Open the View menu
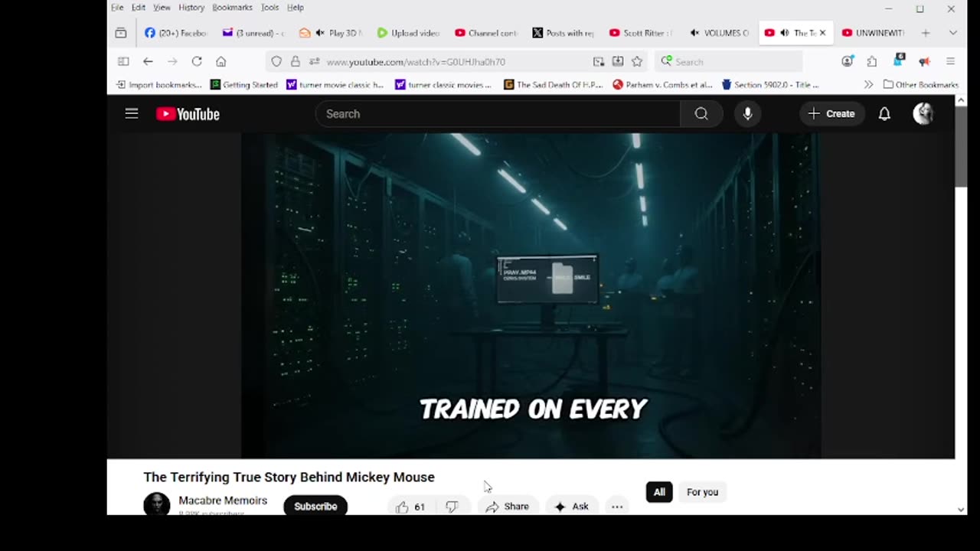 pyautogui.click(x=162, y=8)
